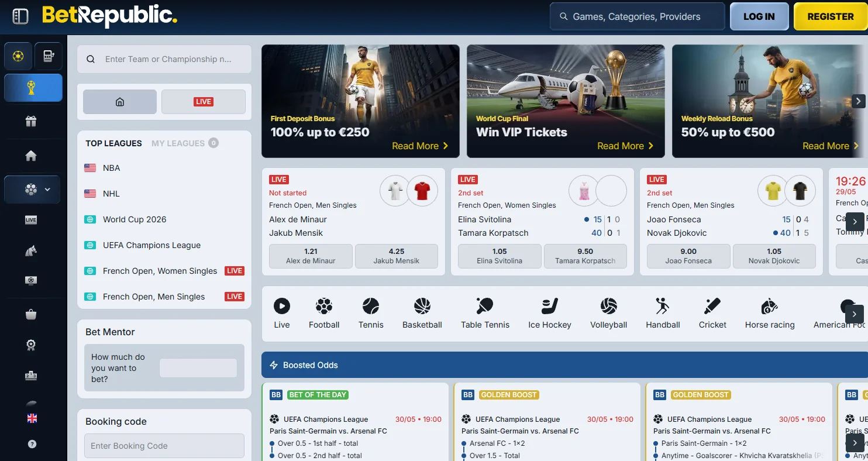Select the Cricket category icon
Image resolution: width=868 pixels, height=461 pixels.
712,312
